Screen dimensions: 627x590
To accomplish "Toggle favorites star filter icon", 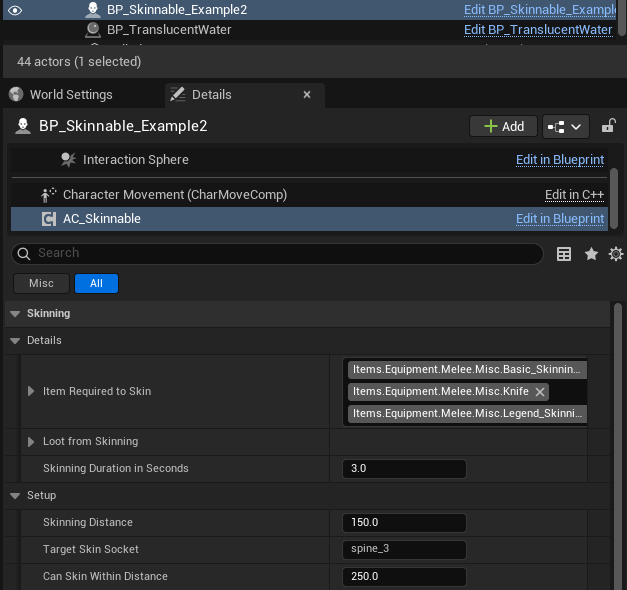I will [591, 254].
